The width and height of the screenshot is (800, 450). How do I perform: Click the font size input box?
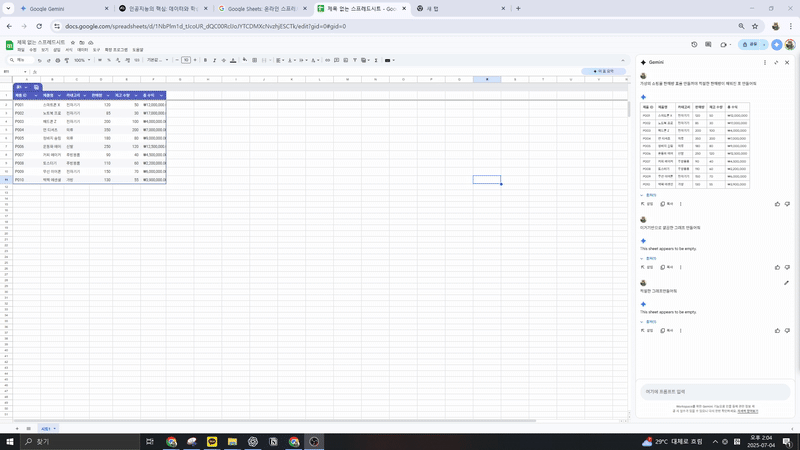186,60
